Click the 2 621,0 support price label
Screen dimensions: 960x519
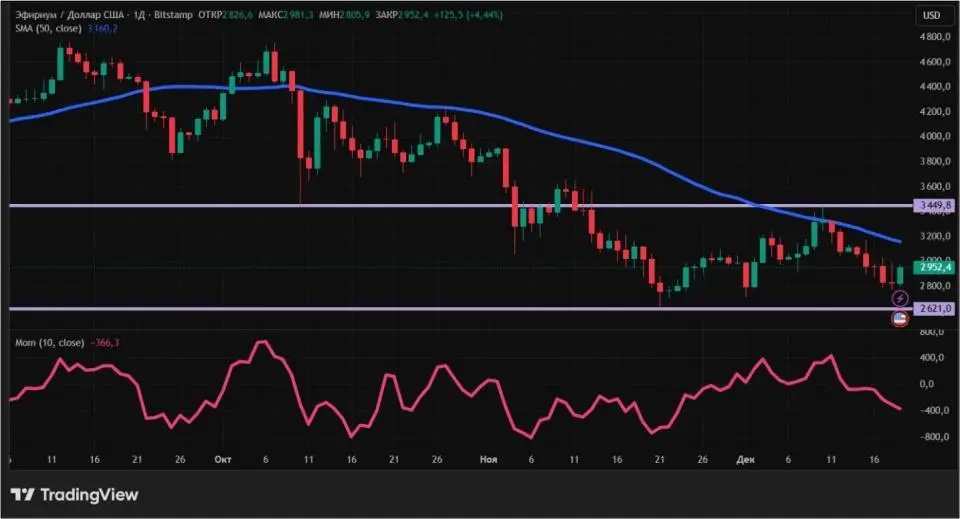tap(933, 309)
